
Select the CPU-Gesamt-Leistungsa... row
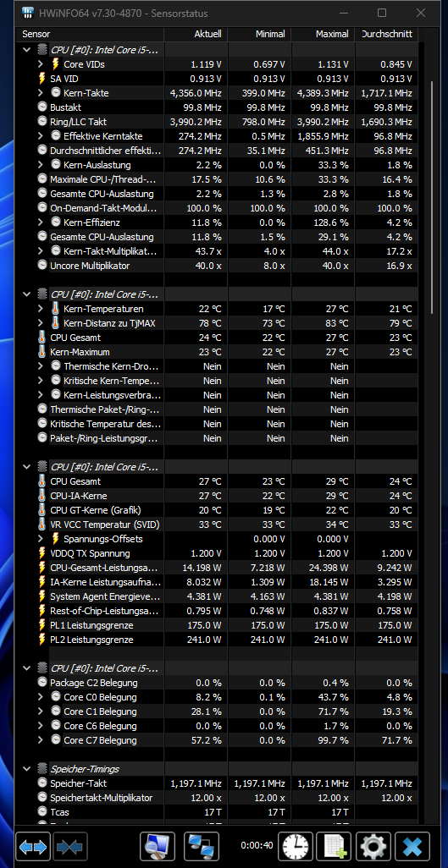tap(218, 568)
